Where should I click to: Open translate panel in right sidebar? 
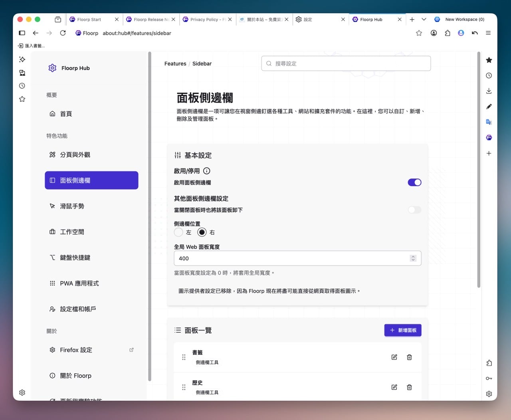click(x=489, y=122)
